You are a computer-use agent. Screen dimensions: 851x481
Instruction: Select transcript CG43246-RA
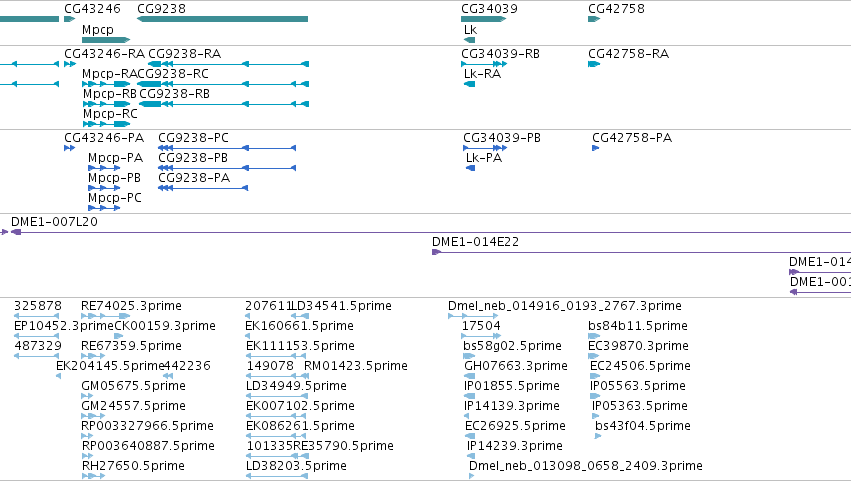(105, 54)
